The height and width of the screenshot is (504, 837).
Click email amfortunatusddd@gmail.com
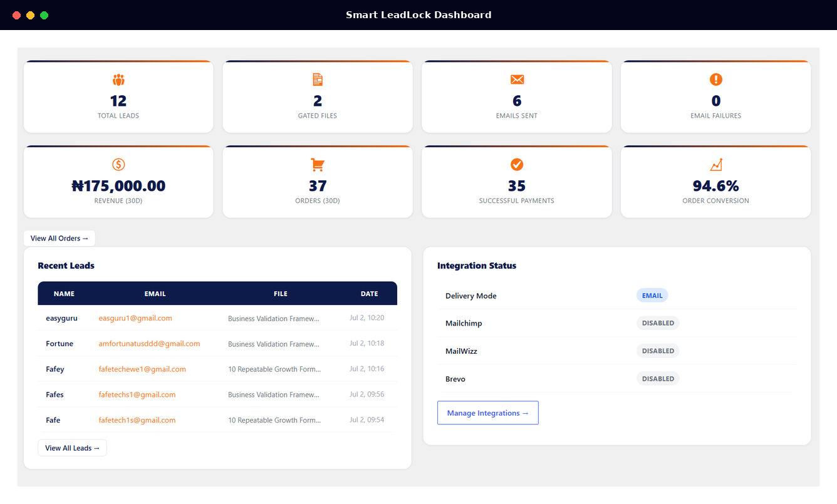[x=149, y=344]
